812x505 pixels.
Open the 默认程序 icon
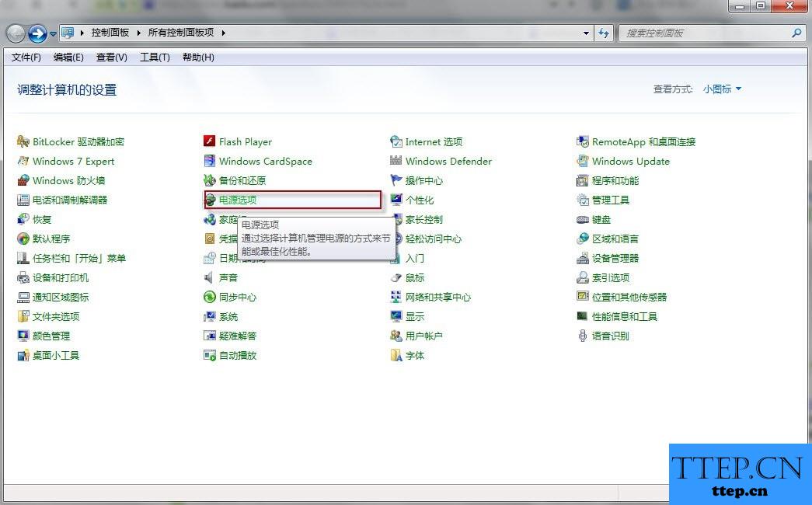pos(23,239)
